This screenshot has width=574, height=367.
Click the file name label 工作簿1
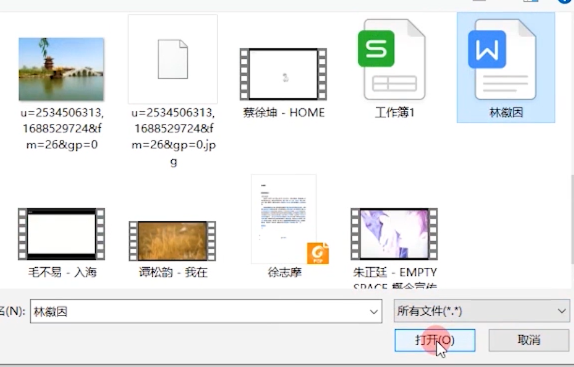(x=395, y=113)
